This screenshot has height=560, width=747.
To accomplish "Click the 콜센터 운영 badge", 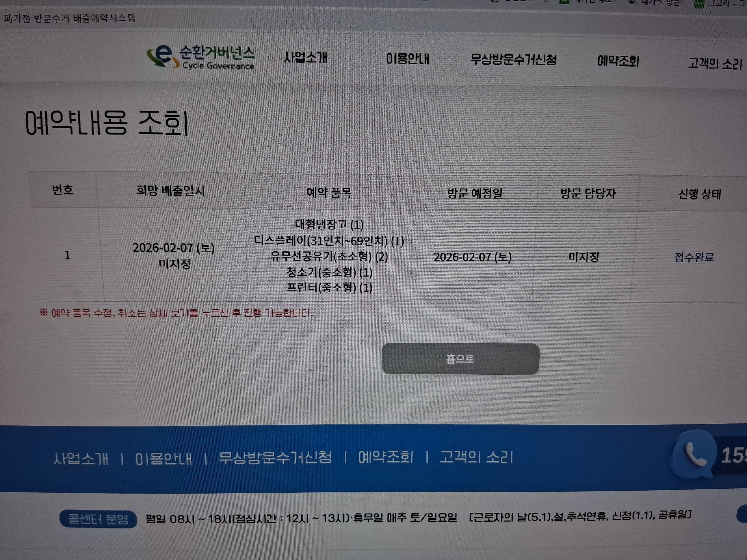I will (98, 519).
